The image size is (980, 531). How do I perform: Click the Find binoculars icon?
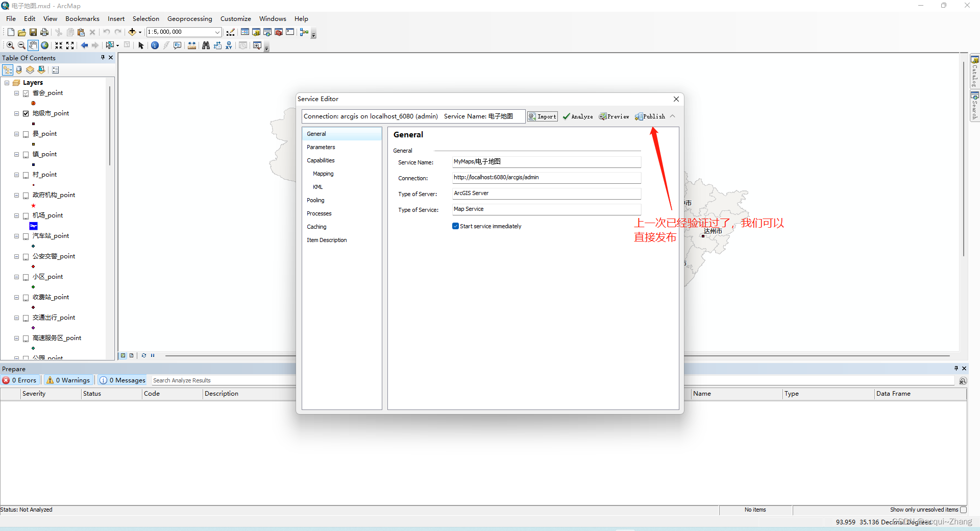(206, 45)
